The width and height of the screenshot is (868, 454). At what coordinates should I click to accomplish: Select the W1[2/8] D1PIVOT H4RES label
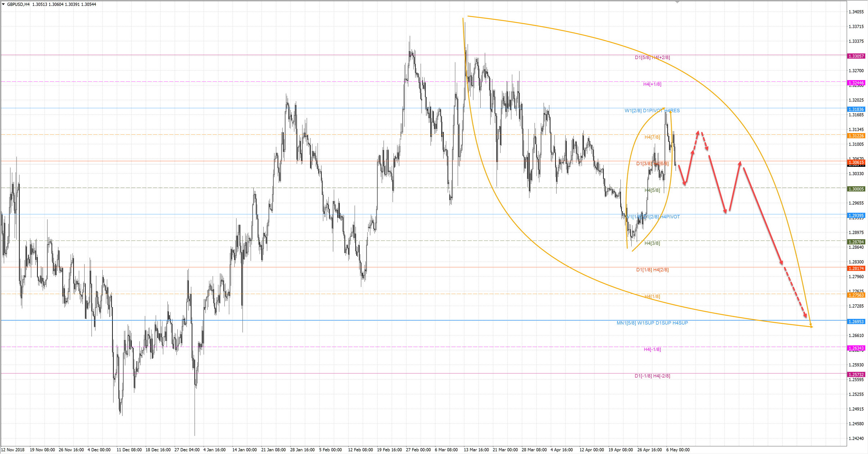(x=652, y=111)
